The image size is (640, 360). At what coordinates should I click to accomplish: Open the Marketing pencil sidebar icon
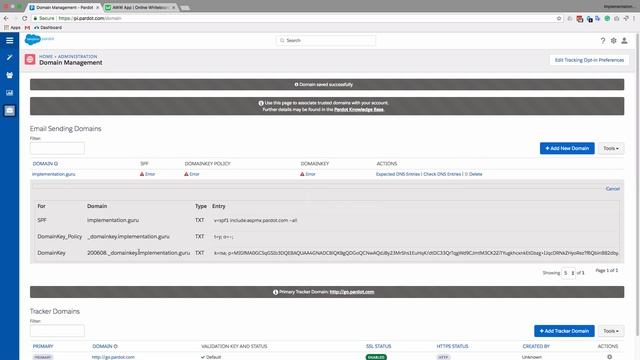point(9,58)
